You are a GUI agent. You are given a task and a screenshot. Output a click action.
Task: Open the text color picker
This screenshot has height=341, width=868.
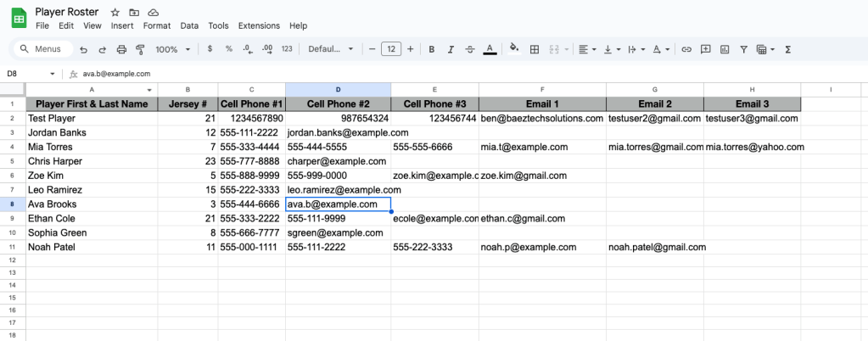[489, 49]
